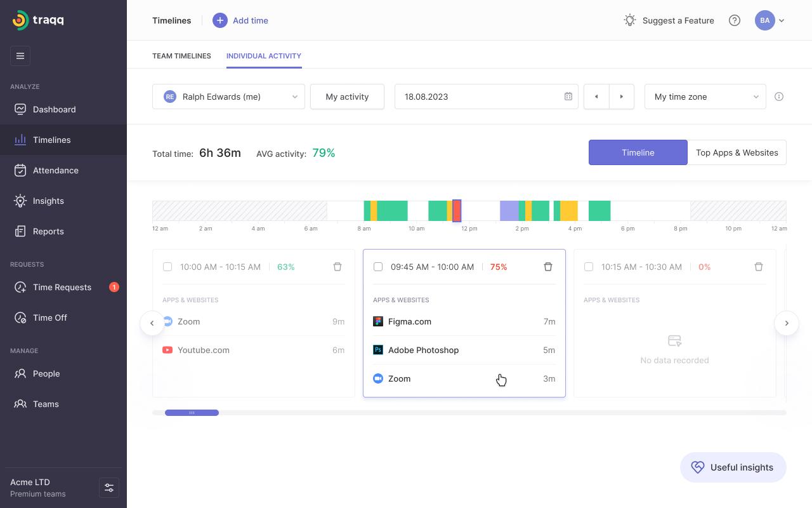Expand the BA profile menu
812x508 pixels.
[x=769, y=20]
